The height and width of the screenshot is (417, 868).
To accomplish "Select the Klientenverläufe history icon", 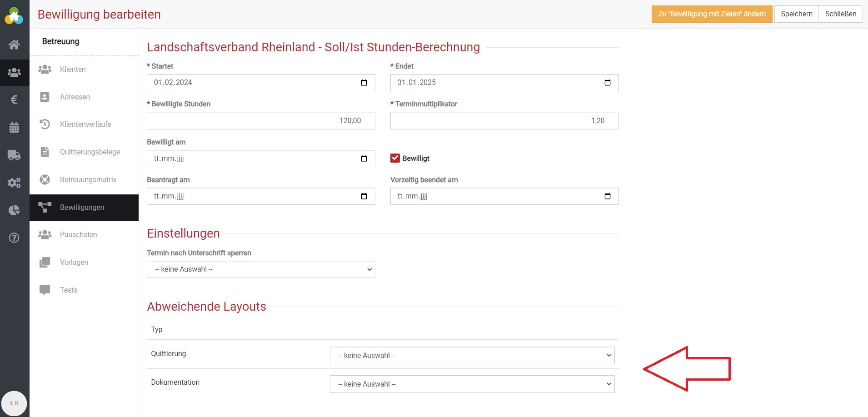I will point(45,124).
